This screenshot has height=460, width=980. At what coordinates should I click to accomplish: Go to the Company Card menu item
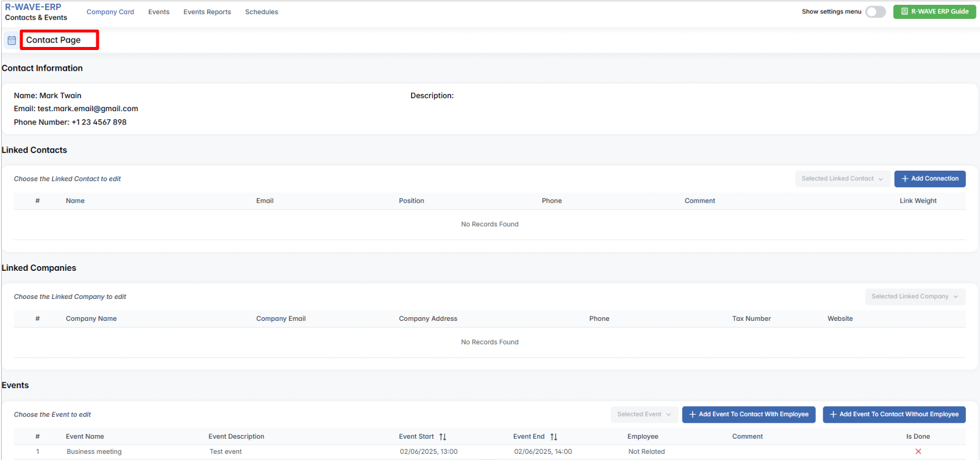tap(110, 12)
